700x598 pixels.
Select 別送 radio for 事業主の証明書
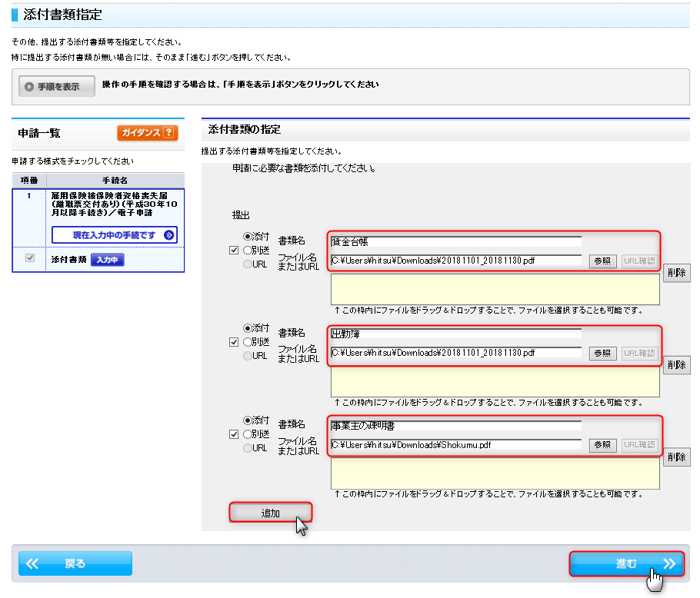coord(248,434)
